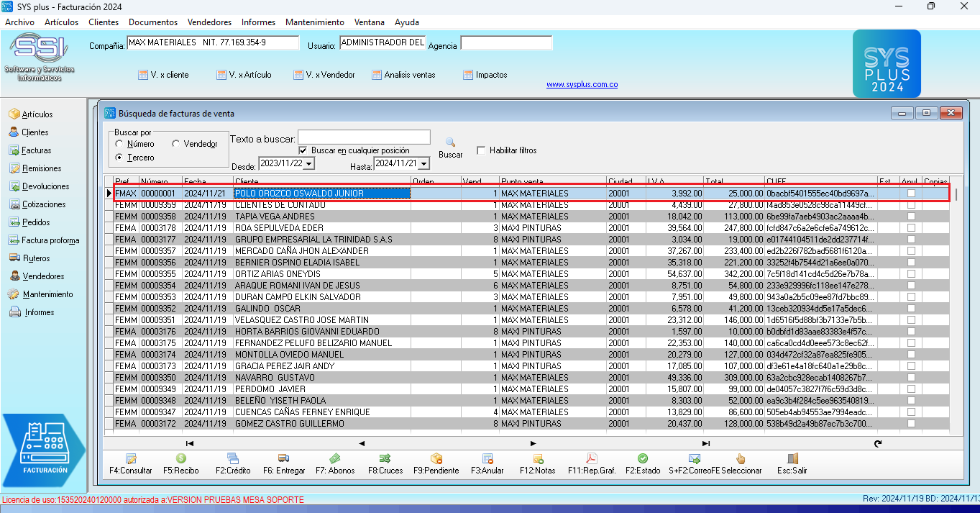Image resolution: width=980 pixels, height=513 pixels.
Task: Enable the Habilitar filtros checkbox
Action: pyautogui.click(x=481, y=151)
